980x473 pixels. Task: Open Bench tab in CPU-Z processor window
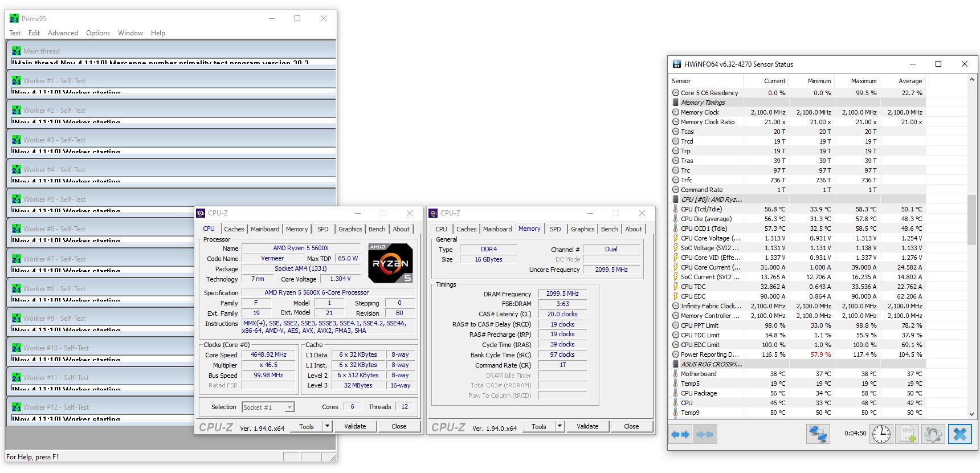click(x=377, y=229)
